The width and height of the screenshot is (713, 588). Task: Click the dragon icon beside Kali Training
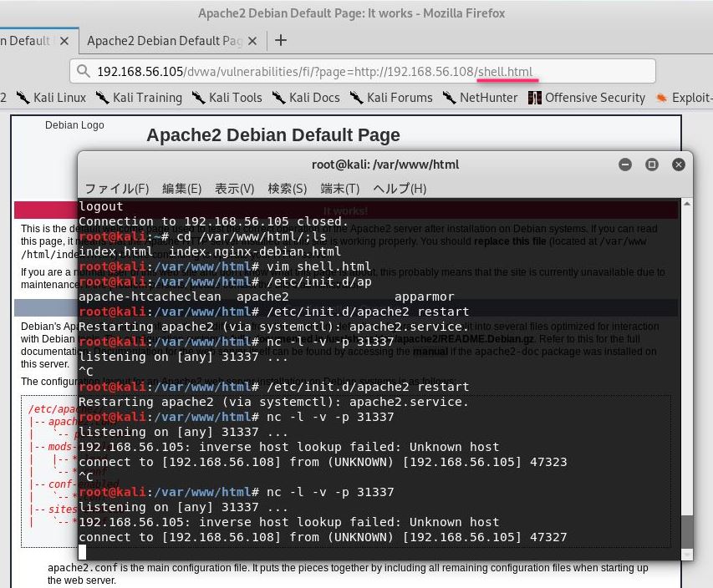tap(102, 98)
